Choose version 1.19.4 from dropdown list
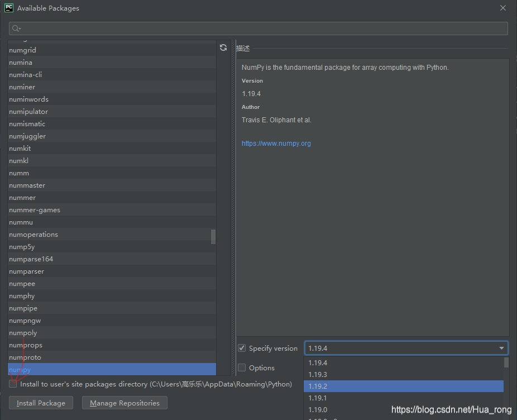 click(x=404, y=363)
